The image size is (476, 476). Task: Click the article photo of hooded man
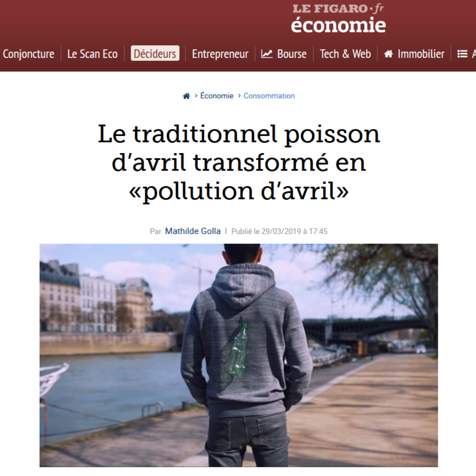[239, 355]
